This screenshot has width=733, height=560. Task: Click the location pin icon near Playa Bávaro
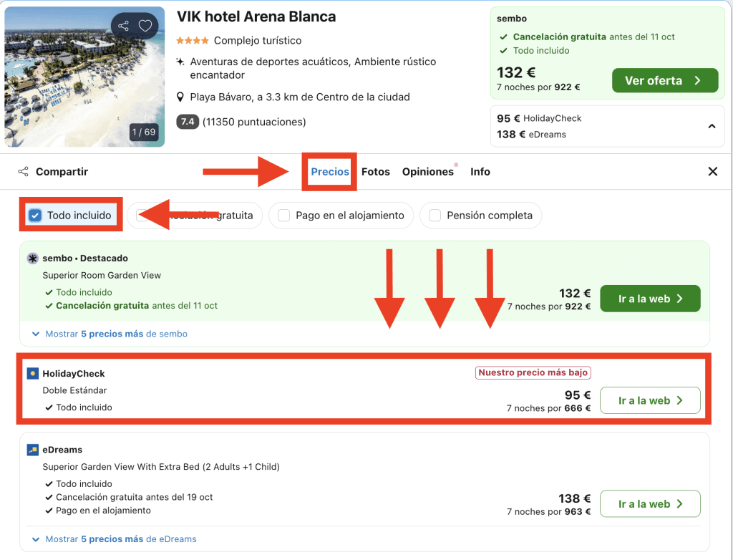coord(182,97)
